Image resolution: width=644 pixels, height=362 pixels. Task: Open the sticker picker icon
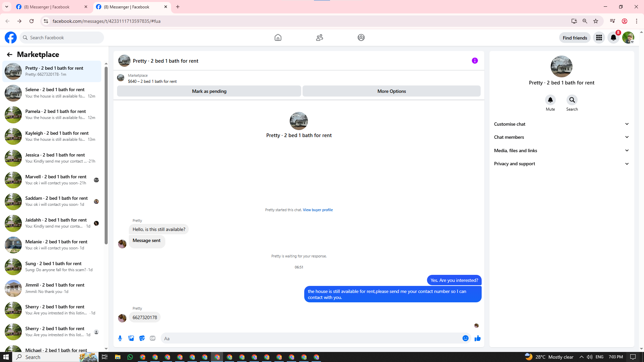pos(142,338)
